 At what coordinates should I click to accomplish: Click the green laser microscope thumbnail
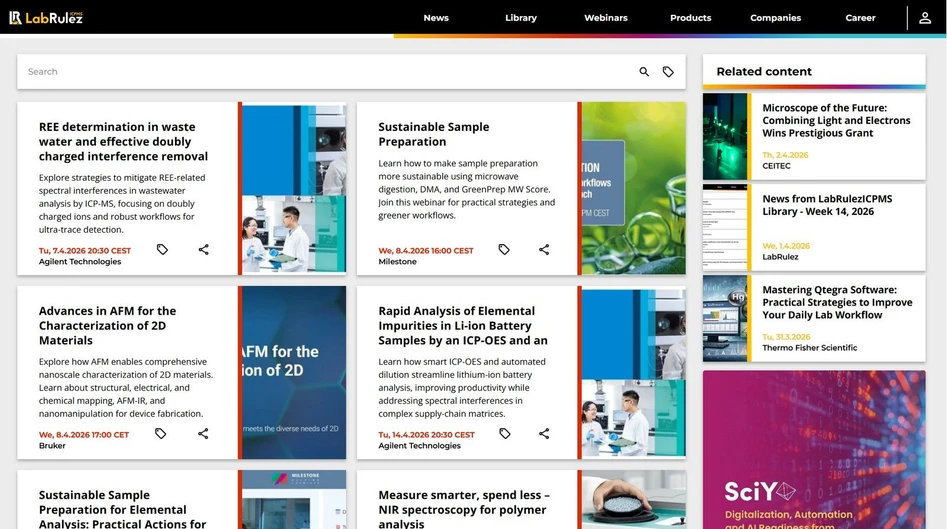[725, 136]
